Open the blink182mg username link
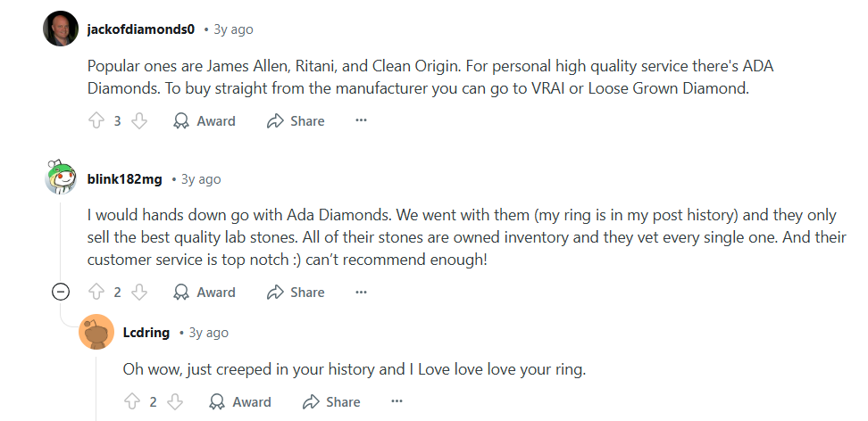The width and height of the screenshot is (868, 421). (x=124, y=179)
